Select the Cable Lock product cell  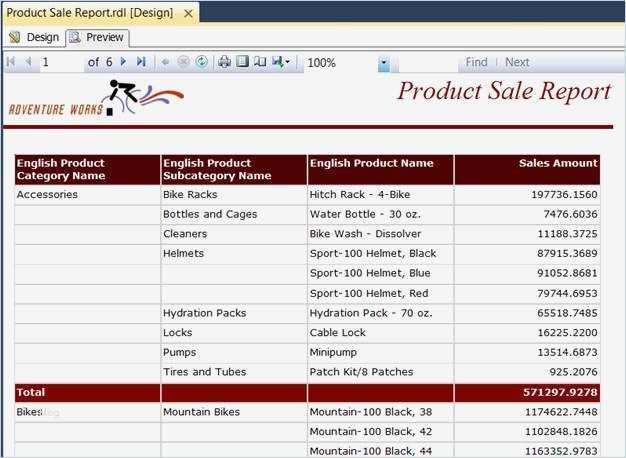pyautogui.click(x=380, y=333)
